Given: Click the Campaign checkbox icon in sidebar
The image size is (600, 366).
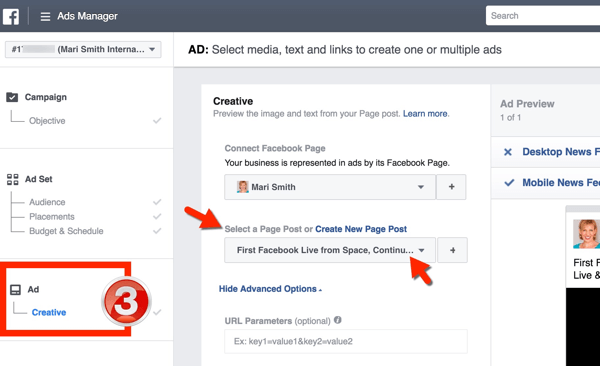Looking at the screenshot, I should click(x=12, y=97).
